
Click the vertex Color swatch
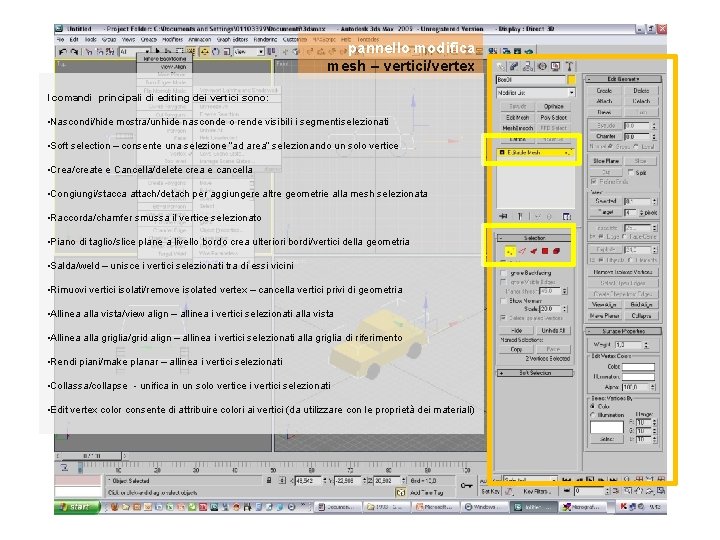(638, 367)
